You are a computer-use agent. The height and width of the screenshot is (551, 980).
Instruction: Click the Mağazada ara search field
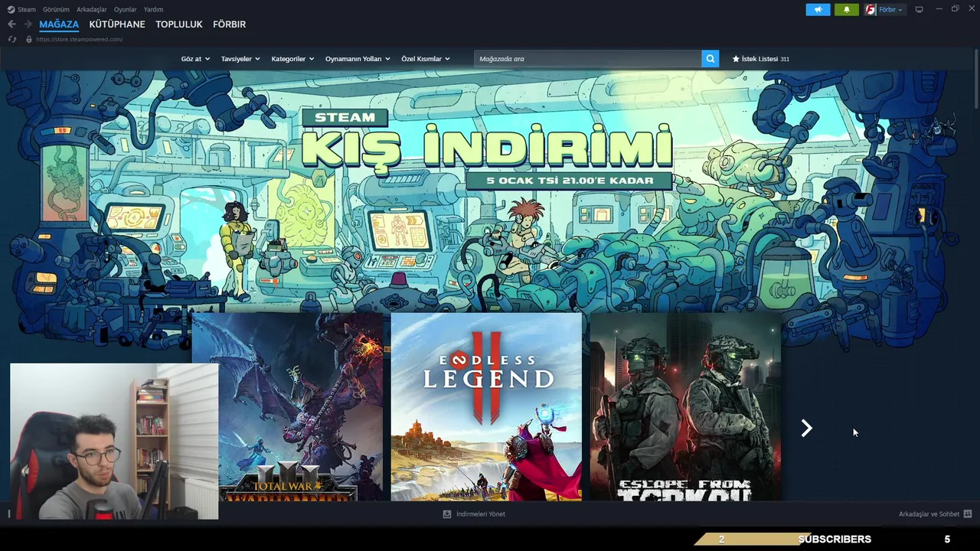[x=588, y=59]
